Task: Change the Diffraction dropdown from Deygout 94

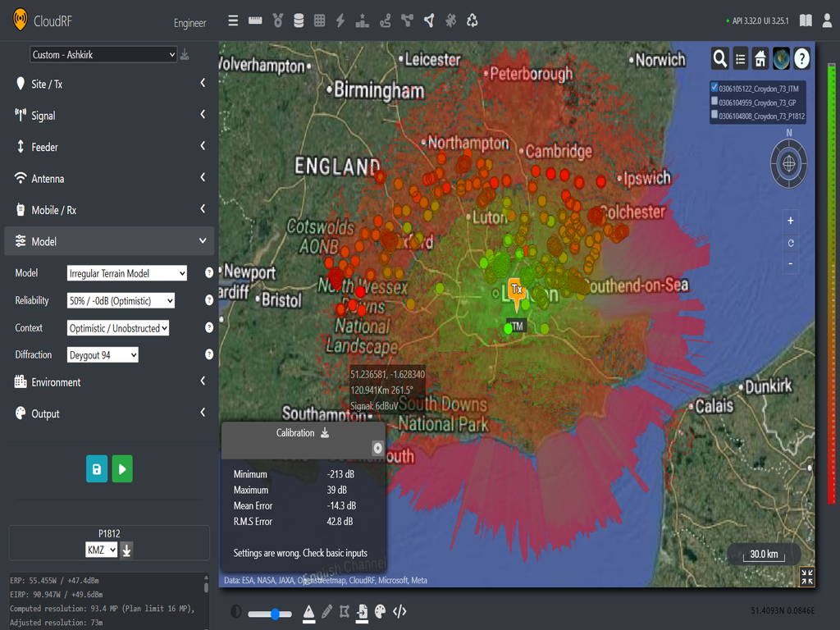Action: click(102, 354)
